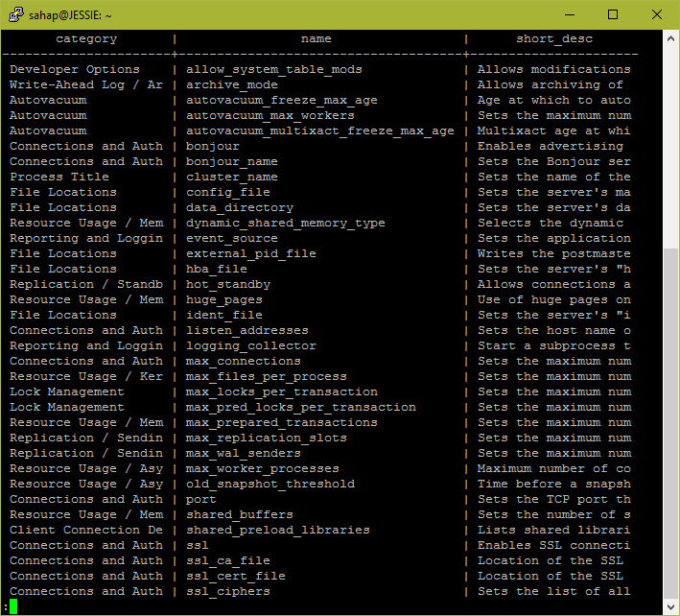Click the green pager prompt cursor
This screenshot has height=616, width=680.
coord(13,606)
